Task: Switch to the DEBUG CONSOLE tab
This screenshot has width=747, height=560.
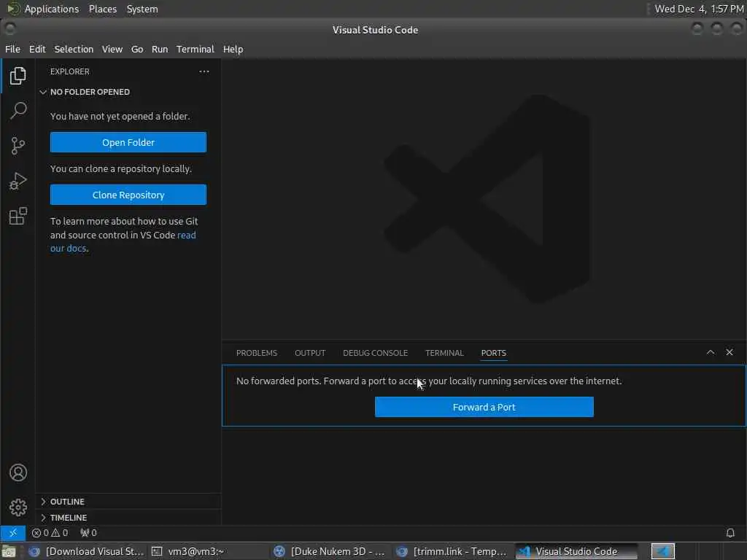Action: click(x=376, y=353)
